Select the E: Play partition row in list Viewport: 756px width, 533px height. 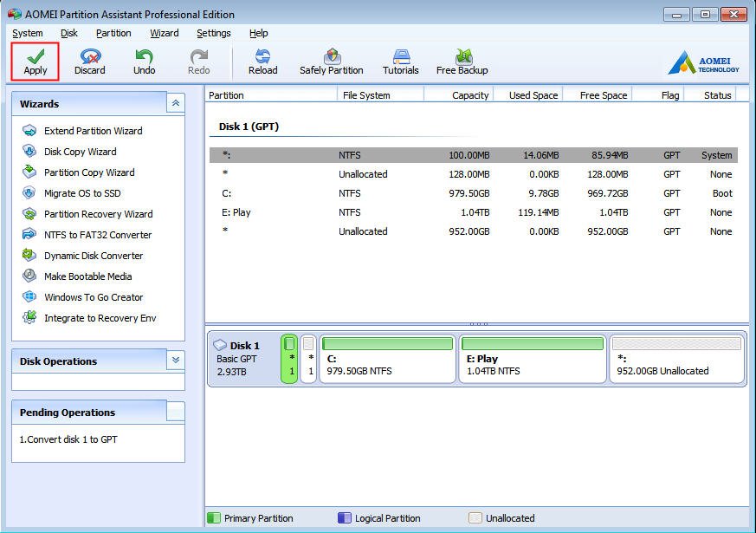474,212
